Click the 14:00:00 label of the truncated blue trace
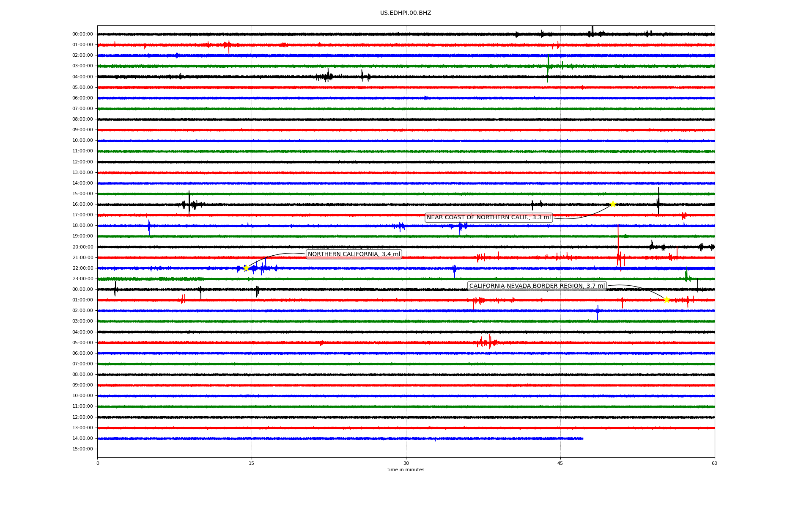 (x=82, y=439)
